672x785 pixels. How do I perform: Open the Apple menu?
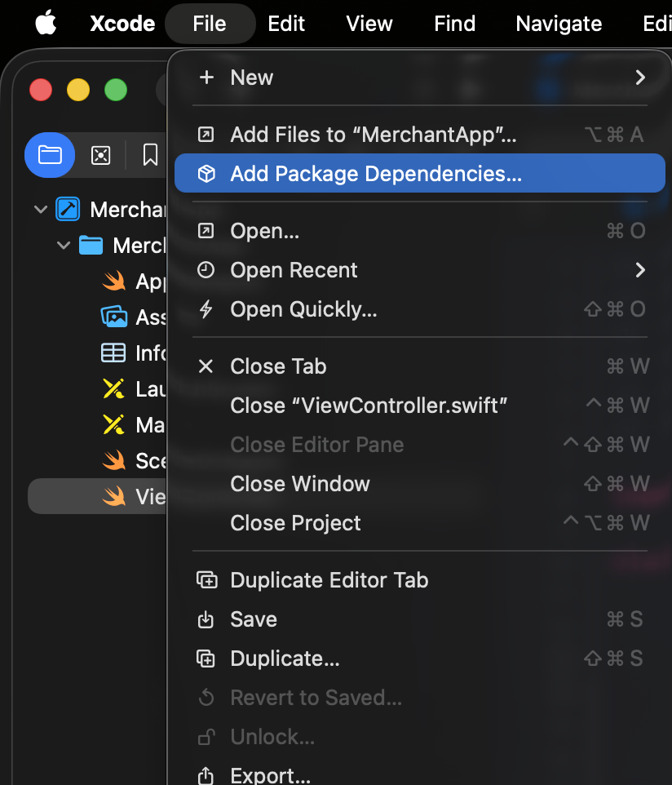tap(46, 24)
